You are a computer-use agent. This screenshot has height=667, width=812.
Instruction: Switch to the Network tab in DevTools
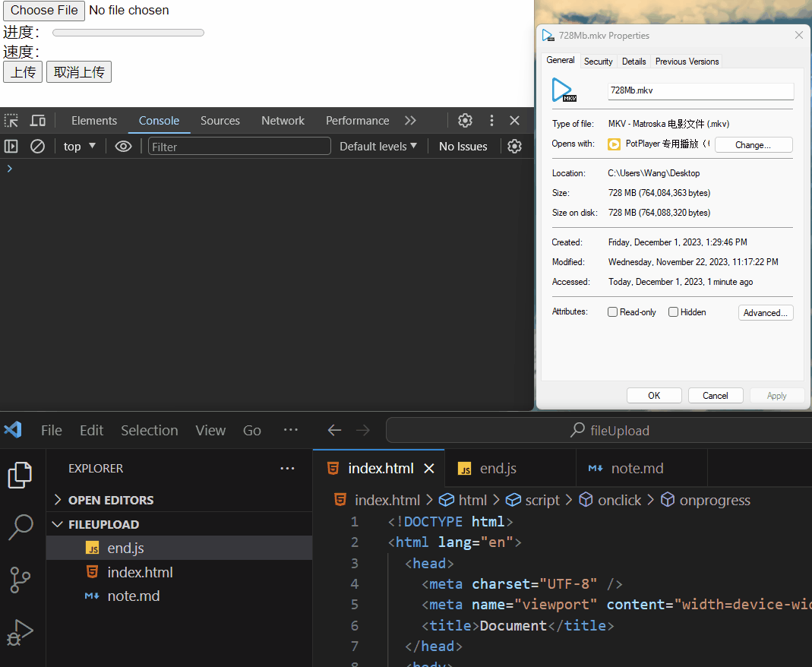point(283,121)
